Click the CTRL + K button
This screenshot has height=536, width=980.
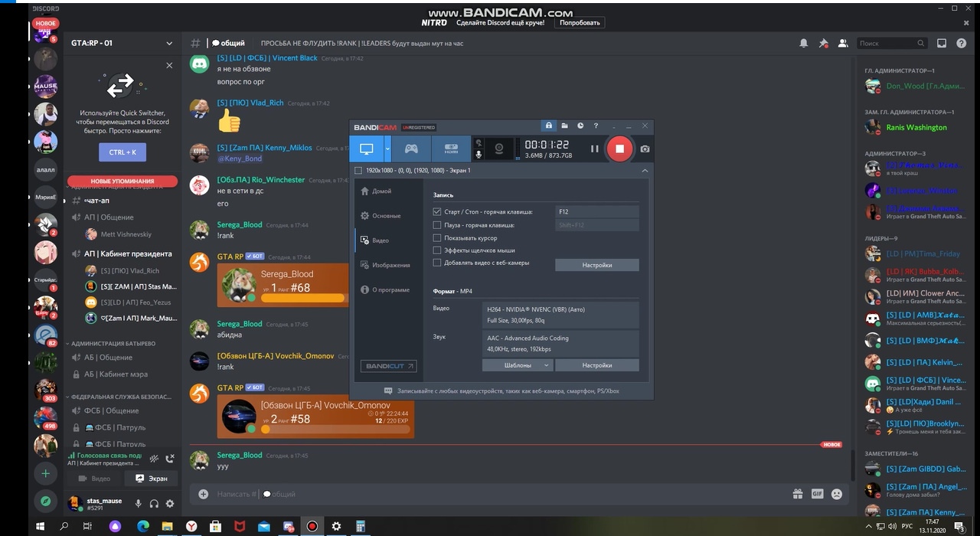(122, 152)
